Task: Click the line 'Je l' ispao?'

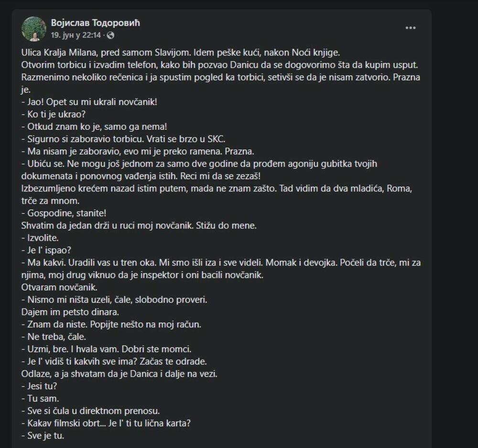Action: 47,251
